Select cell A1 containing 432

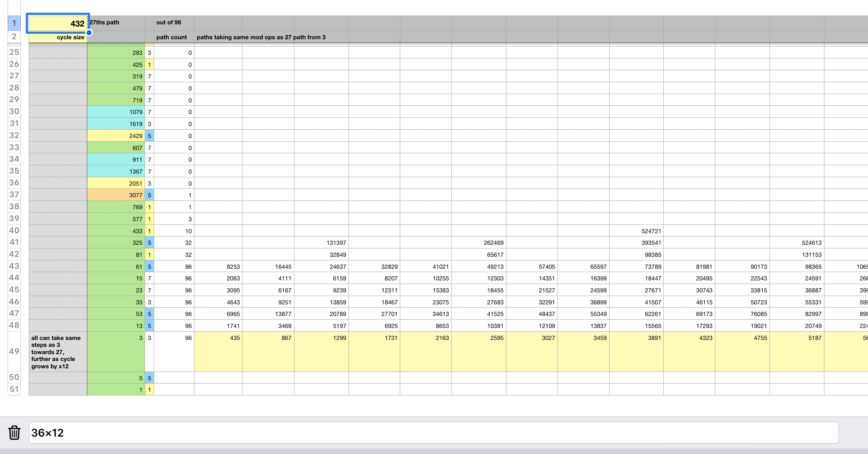click(58, 24)
